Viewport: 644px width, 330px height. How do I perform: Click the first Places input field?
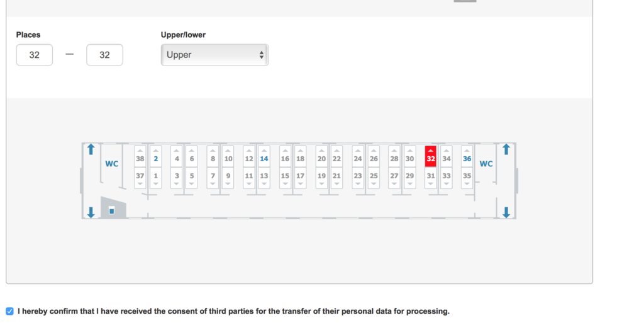(35, 55)
